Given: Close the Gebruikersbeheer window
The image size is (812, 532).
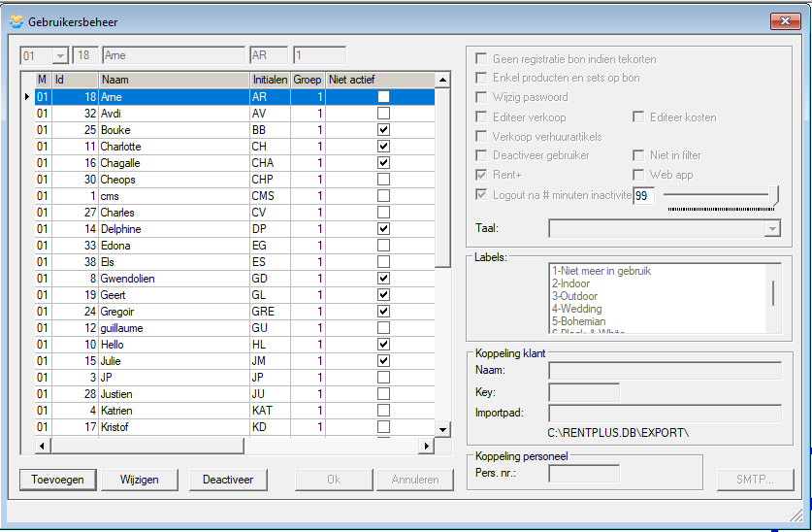Looking at the screenshot, I should point(783,20).
